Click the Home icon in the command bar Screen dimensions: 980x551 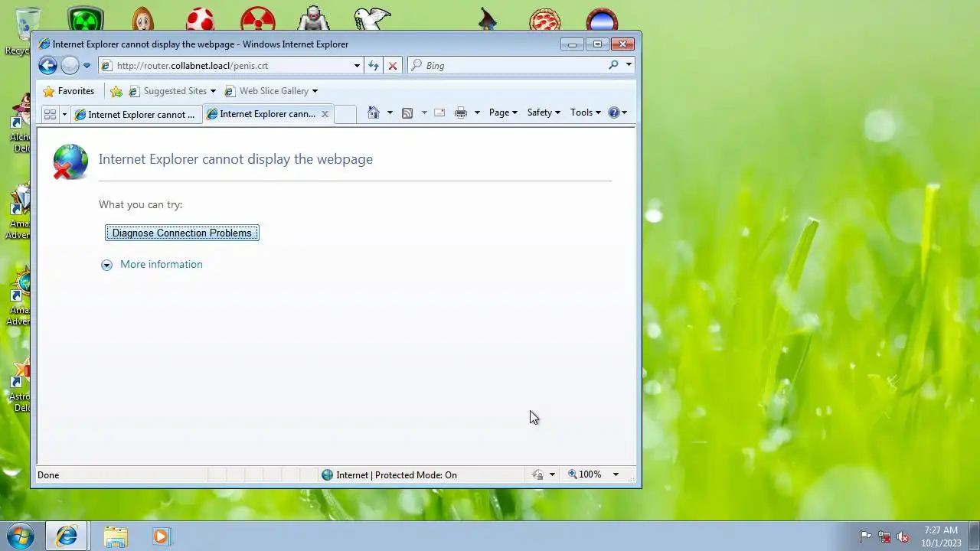coord(374,112)
